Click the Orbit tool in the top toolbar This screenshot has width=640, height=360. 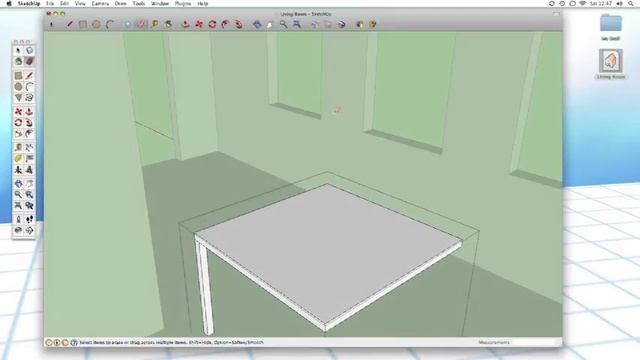pyautogui.click(x=257, y=24)
